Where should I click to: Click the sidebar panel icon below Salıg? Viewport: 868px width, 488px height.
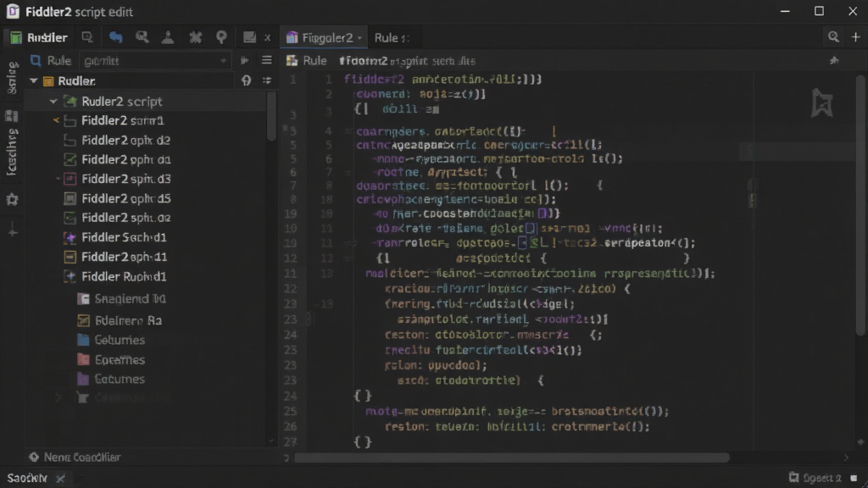pos(12,115)
